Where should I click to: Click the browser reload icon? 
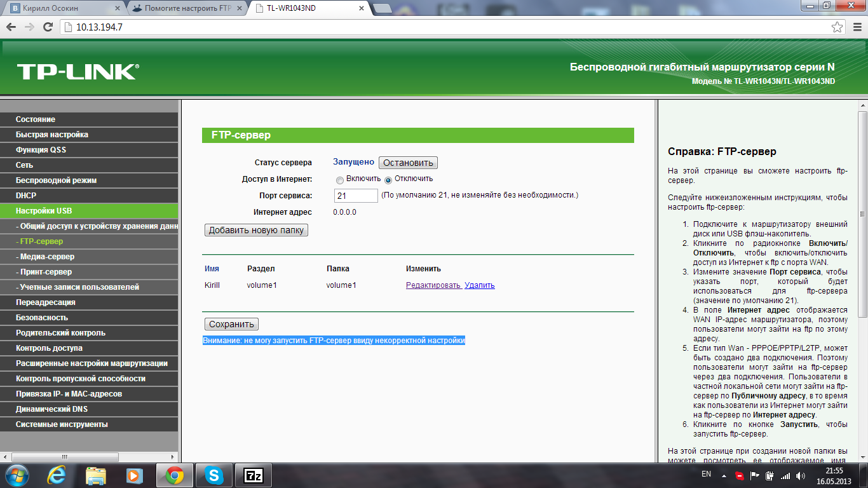point(48,27)
